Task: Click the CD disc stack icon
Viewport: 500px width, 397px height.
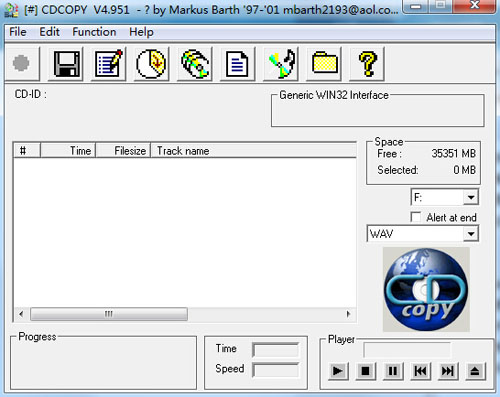Action: click(x=195, y=63)
